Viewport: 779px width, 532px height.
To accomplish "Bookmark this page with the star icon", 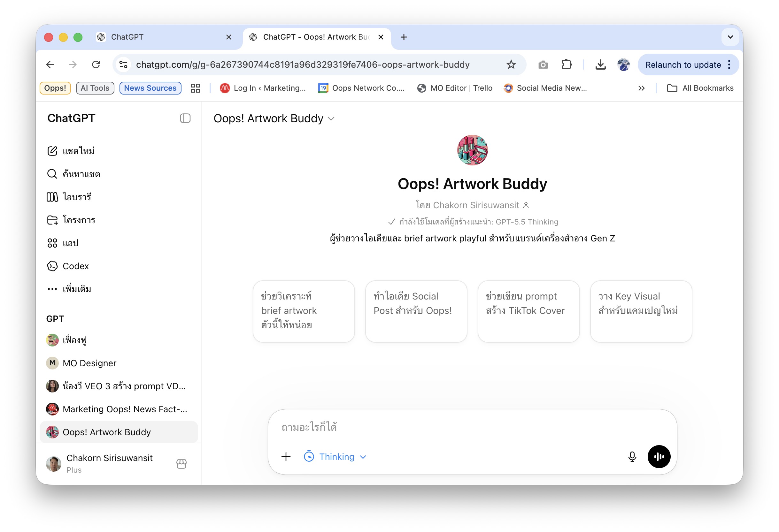I will coord(511,64).
